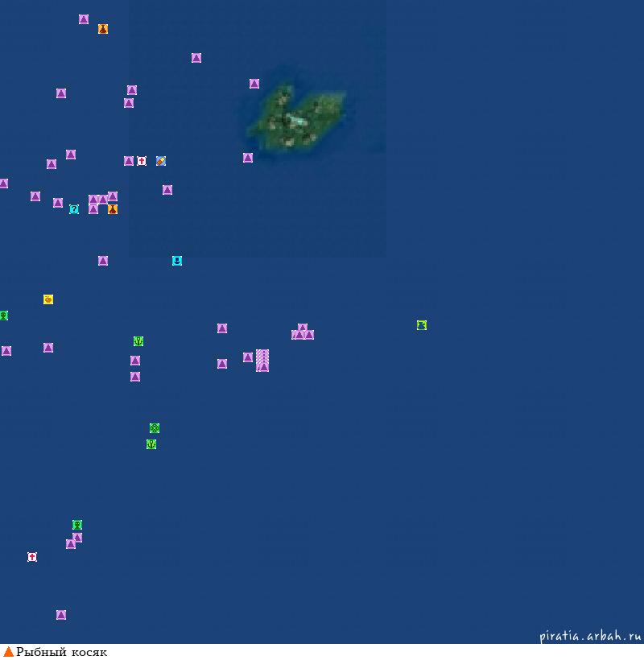The height and width of the screenshot is (660, 644).
Task: Click the red cross marker beside the bandage
Action: coord(142,161)
